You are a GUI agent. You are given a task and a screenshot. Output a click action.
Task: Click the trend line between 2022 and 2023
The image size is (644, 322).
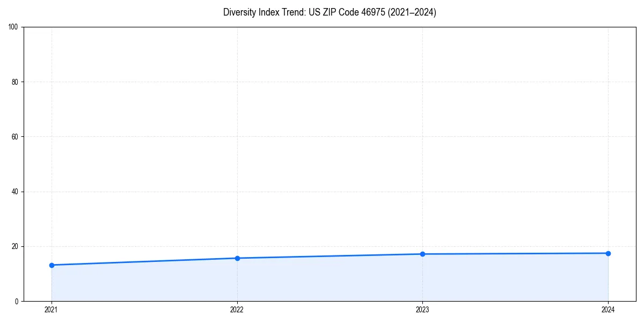(330, 255)
